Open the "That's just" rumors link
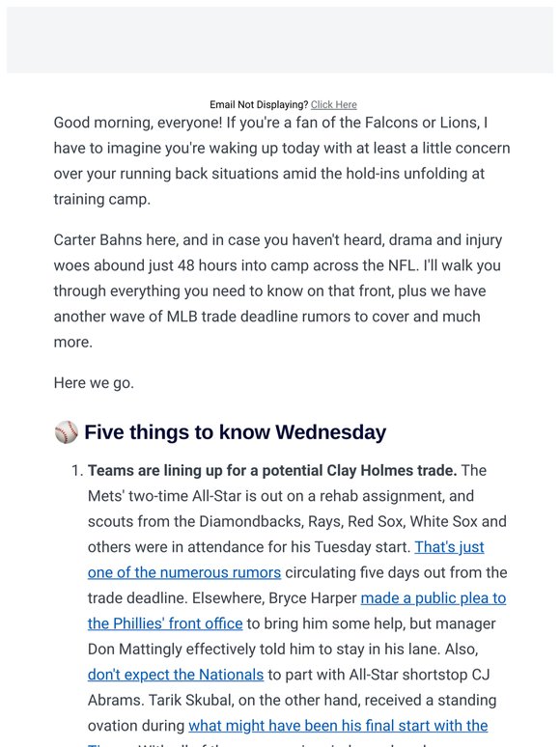The image size is (560, 747). [x=449, y=547]
